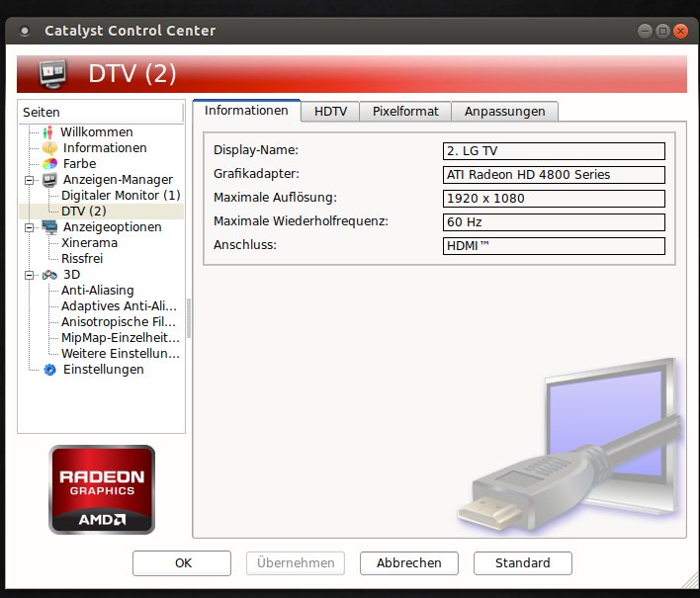Select the 3D tree entry
The height and width of the screenshot is (598, 700).
tap(71, 275)
